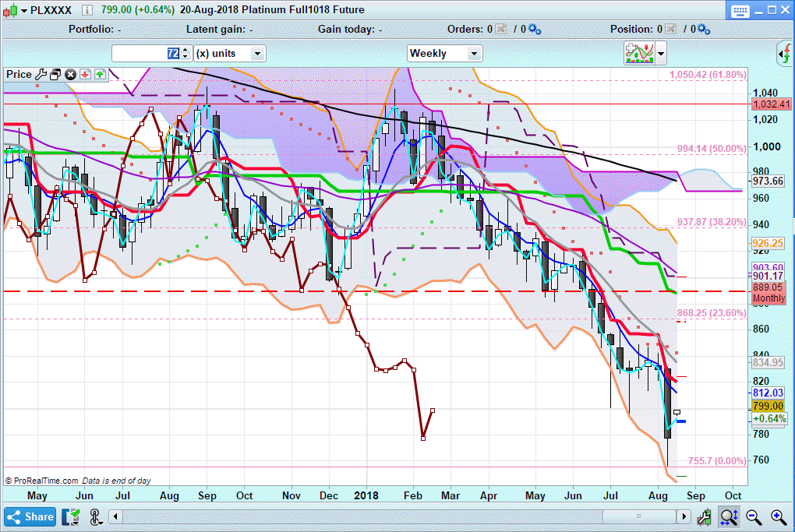The width and height of the screenshot is (795, 532).
Task: Zoom in with the plus magnifier
Action: pyautogui.click(x=779, y=516)
